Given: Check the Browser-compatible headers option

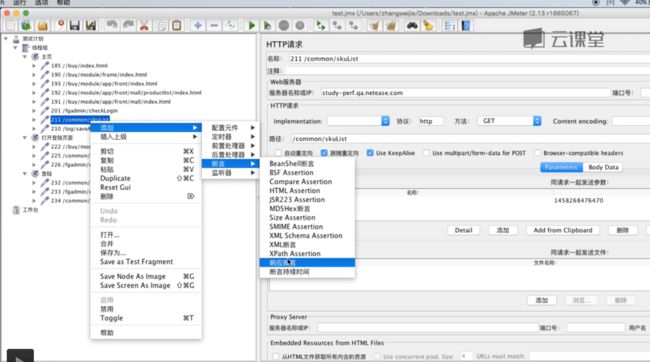Looking at the screenshot, I should point(537,153).
